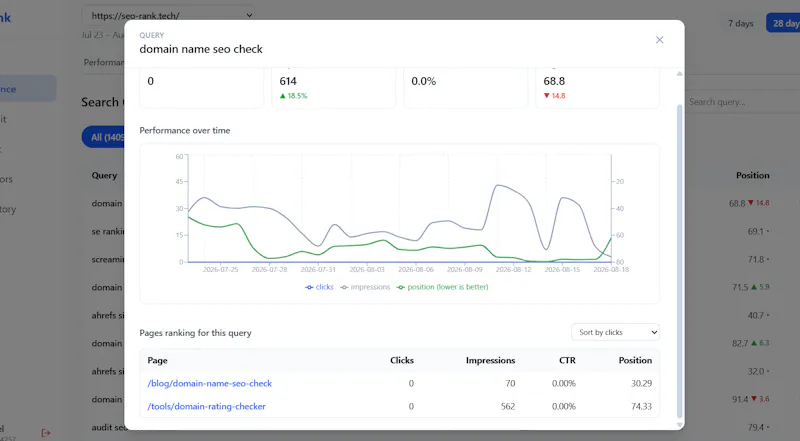Click background row position 91.4

740,399
